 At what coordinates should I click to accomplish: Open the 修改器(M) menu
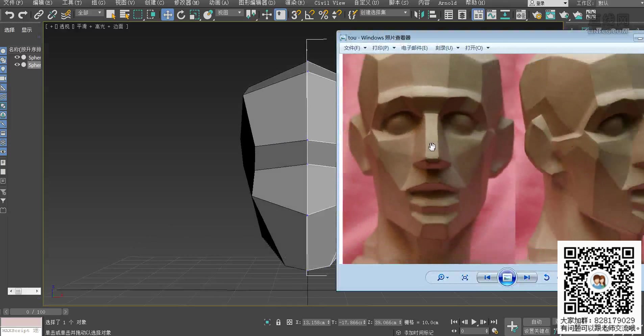click(187, 3)
